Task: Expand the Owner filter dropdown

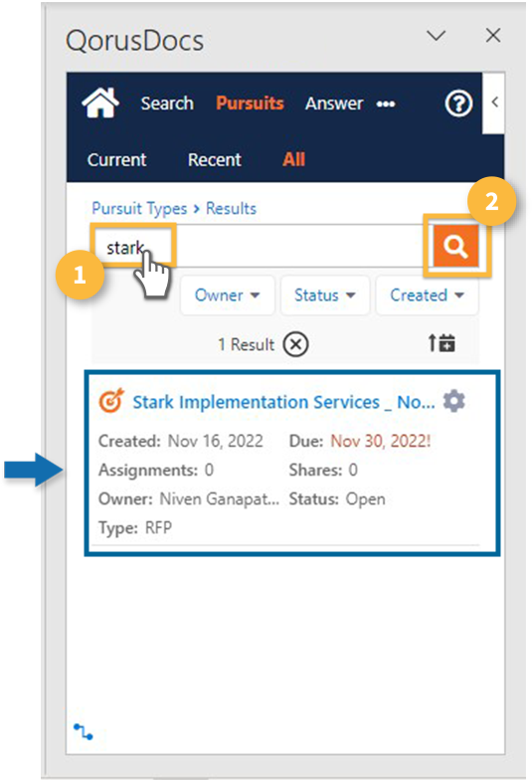Action: 227,294
